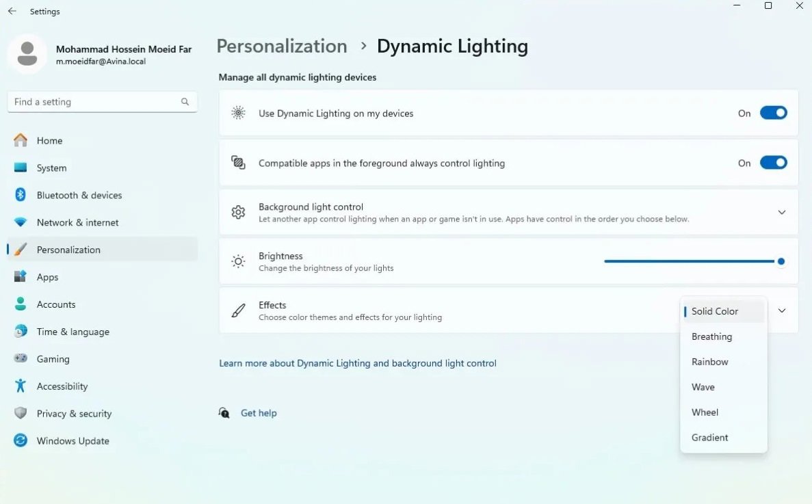The width and height of the screenshot is (812, 504).
Task: Select the Gaming controller icon
Action: point(21,359)
